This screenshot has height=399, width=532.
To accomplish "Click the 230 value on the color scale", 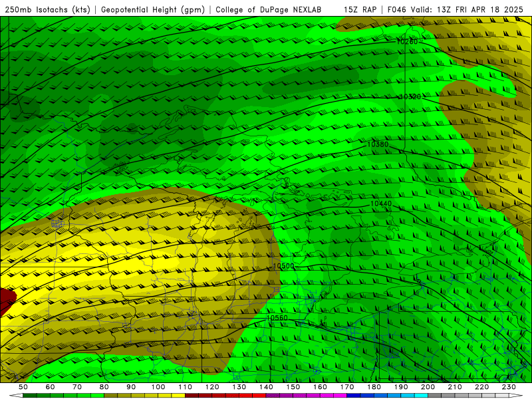I will coord(509,387).
